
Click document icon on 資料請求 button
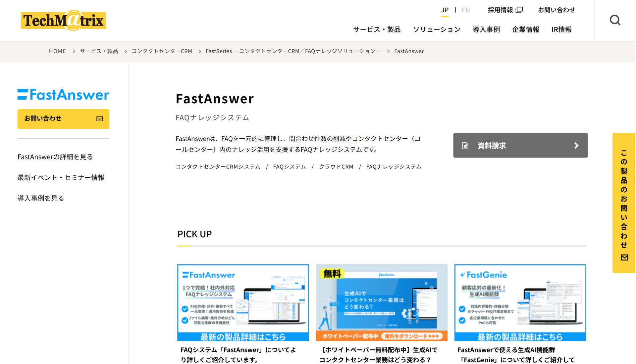465,146
